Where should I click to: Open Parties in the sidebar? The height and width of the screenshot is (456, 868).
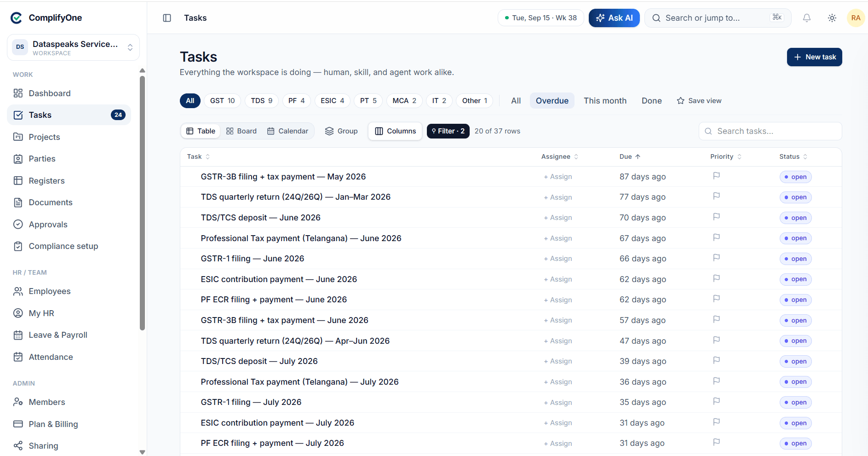pyautogui.click(x=69, y=159)
